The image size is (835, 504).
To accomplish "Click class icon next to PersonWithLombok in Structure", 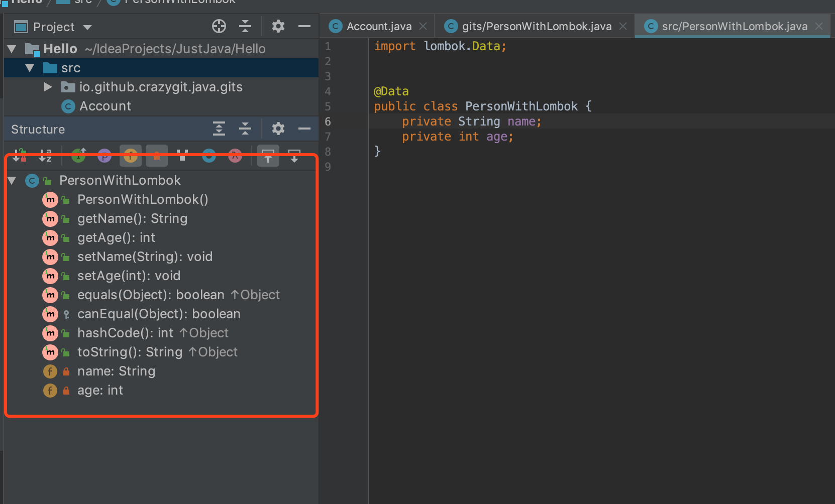I will [32, 181].
